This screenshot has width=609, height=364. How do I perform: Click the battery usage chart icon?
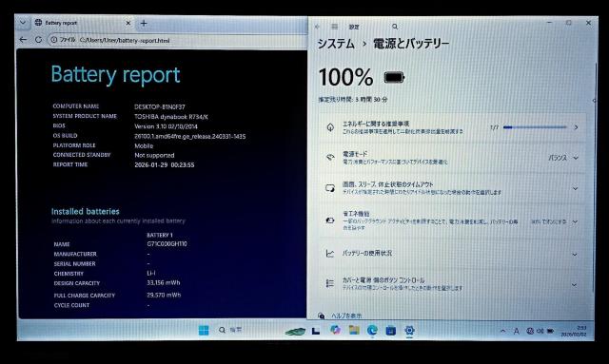pyautogui.click(x=330, y=254)
